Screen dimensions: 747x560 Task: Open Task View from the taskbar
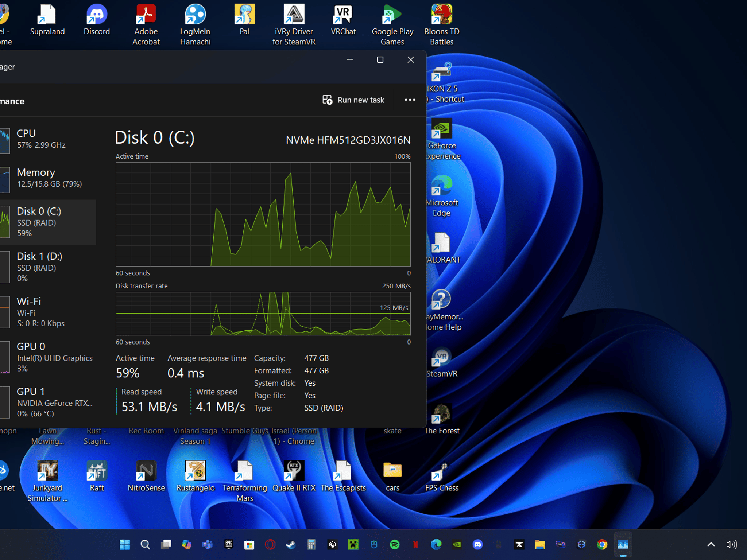click(166, 545)
